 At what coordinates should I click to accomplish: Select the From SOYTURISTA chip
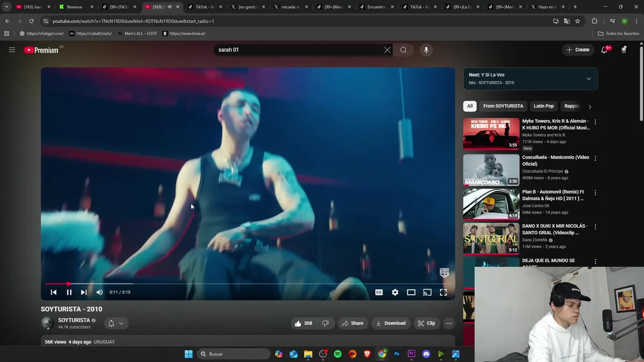[503, 106]
